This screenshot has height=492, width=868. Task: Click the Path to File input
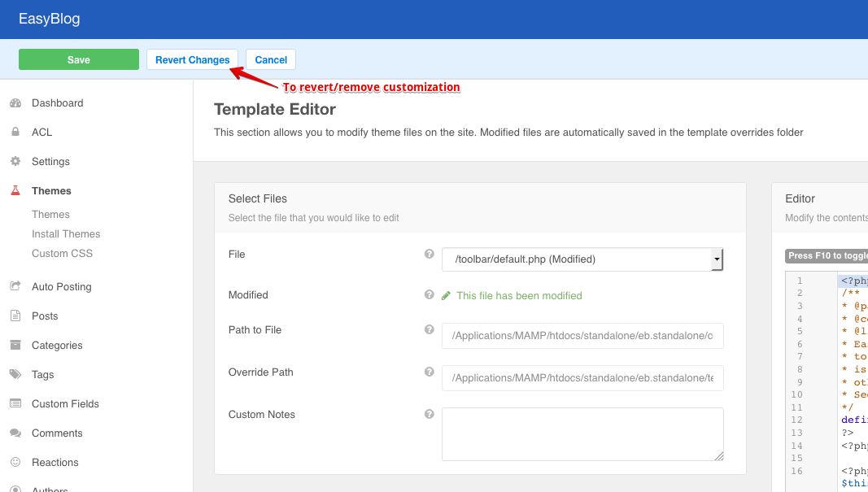coord(582,335)
